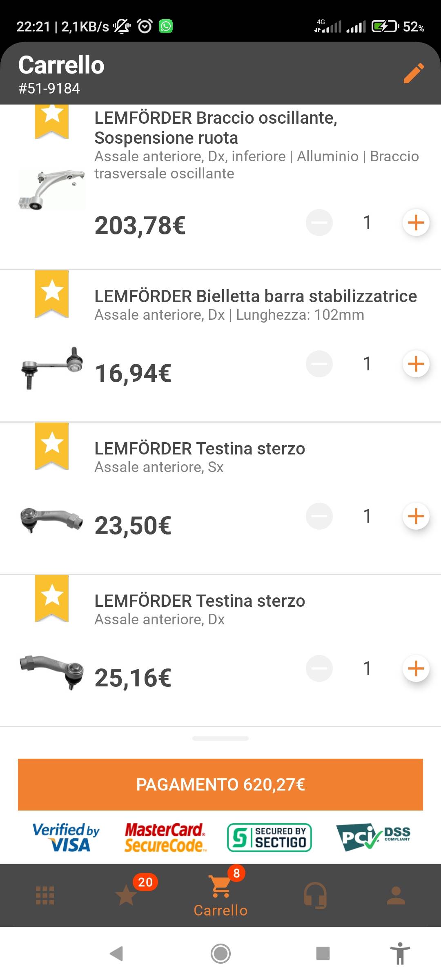Decrease quantity of the 203,78€ item
The image size is (441, 980).
coord(319,223)
